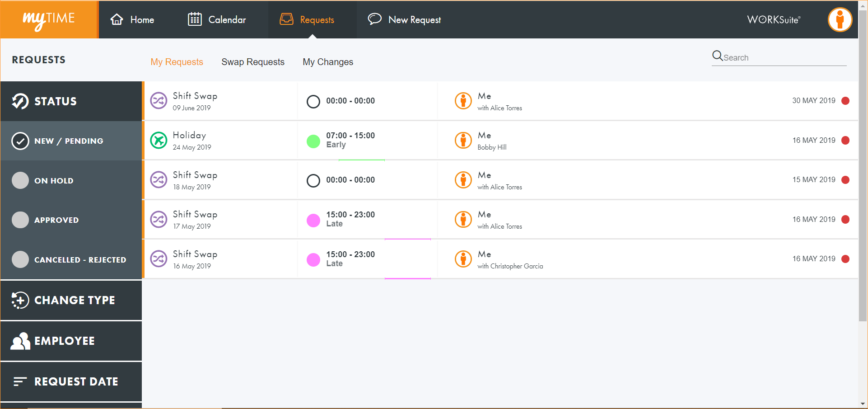Expand the EMPLOYEE filter section
Viewport: 868px width, 409px height.
pyautogui.click(x=71, y=341)
